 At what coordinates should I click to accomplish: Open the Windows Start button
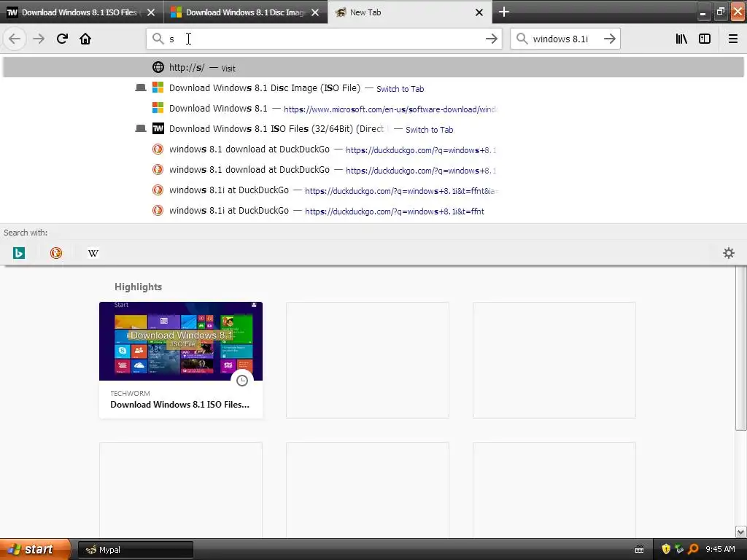pyautogui.click(x=35, y=549)
